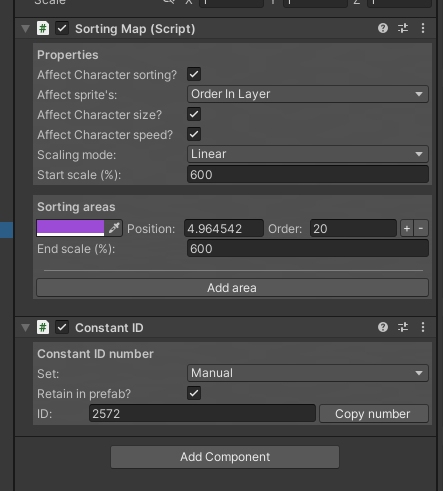Toggle Affect Character size checkbox
443x491 pixels.
(194, 114)
